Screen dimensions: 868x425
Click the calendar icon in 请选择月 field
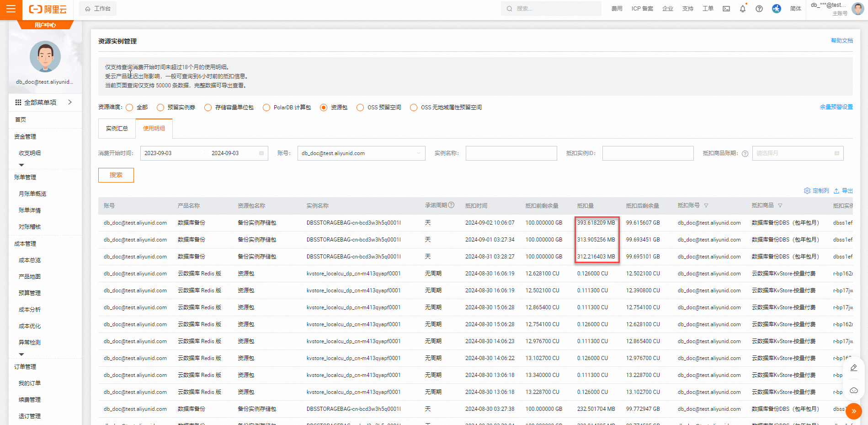pos(837,153)
